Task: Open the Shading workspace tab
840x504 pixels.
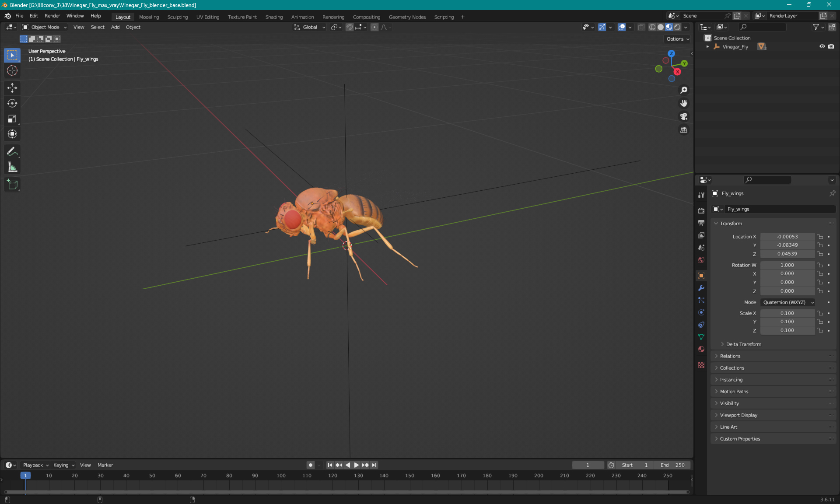Action: click(x=273, y=16)
